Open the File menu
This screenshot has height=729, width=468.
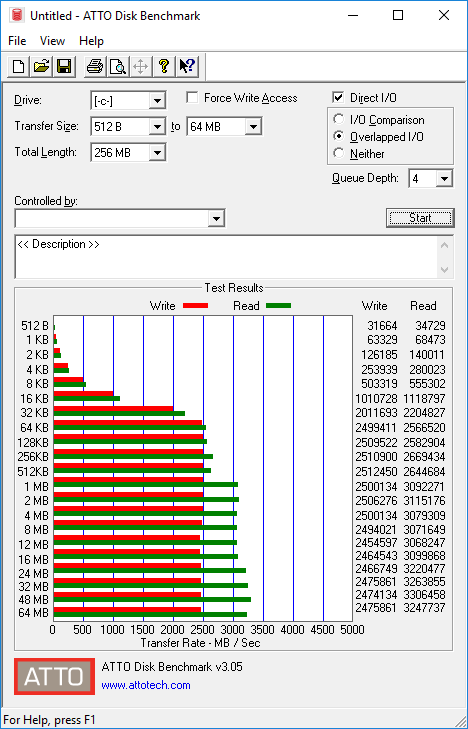pos(17,41)
